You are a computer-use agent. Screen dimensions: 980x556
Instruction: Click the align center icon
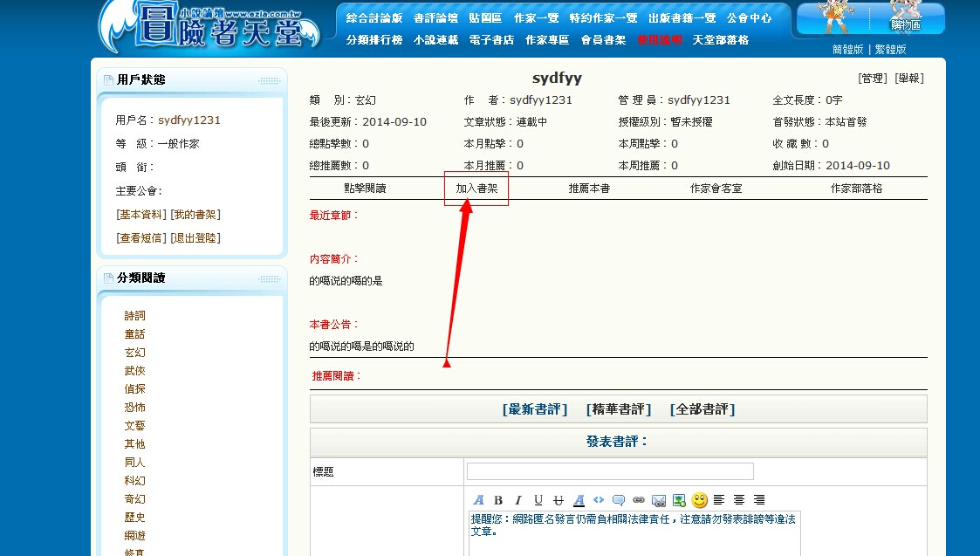coord(739,499)
